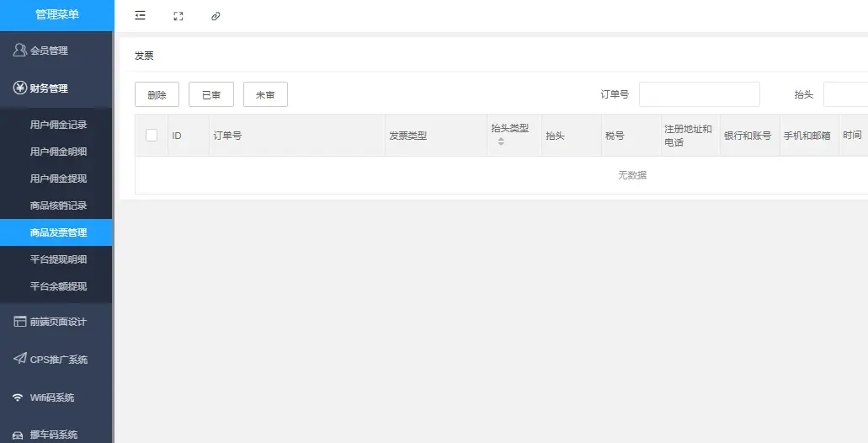The image size is (868, 443).
Task: Open 平台余额提现 page
Action: 56,286
